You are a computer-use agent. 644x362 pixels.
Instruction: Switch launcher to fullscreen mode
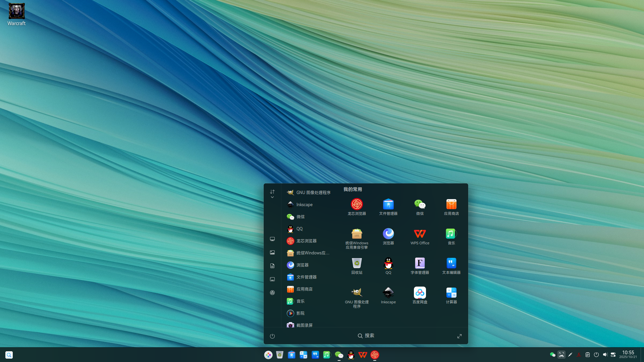[460, 336]
